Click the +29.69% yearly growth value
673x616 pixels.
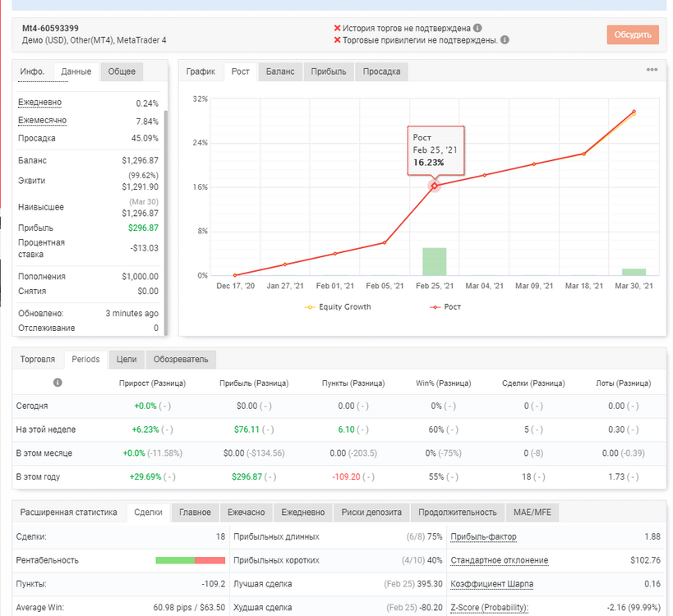pyautogui.click(x=145, y=476)
